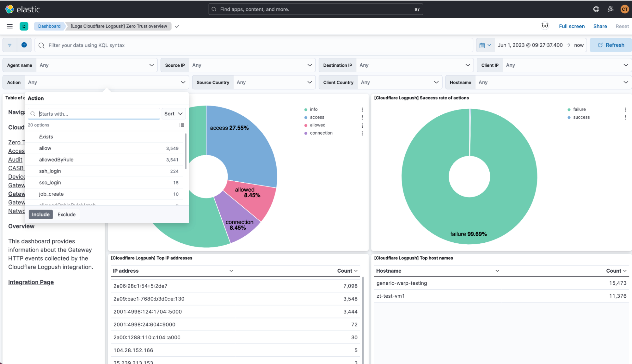Open the main navigation hamburger menu
This screenshot has width=632, height=364.
[x=9, y=26]
